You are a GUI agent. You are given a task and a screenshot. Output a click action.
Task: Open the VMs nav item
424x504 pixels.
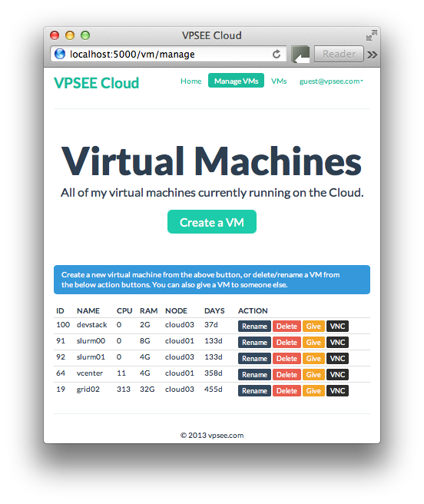click(279, 81)
